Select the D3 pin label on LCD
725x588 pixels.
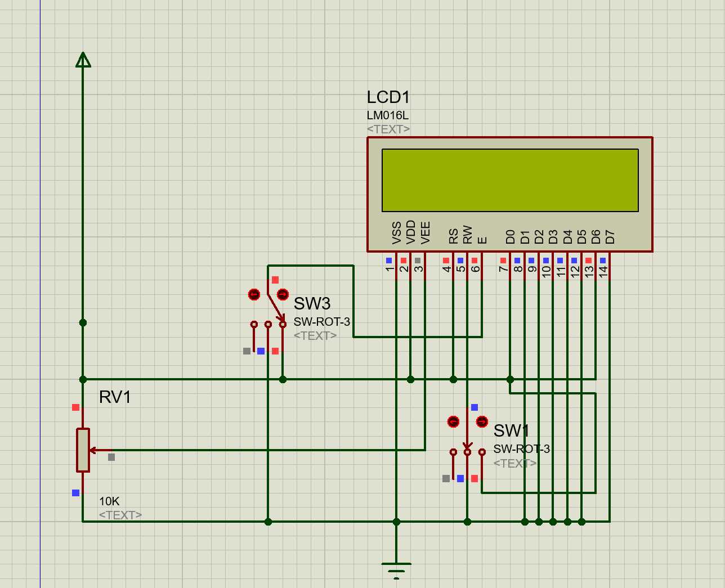pyautogui.click(x=553, y=237)
